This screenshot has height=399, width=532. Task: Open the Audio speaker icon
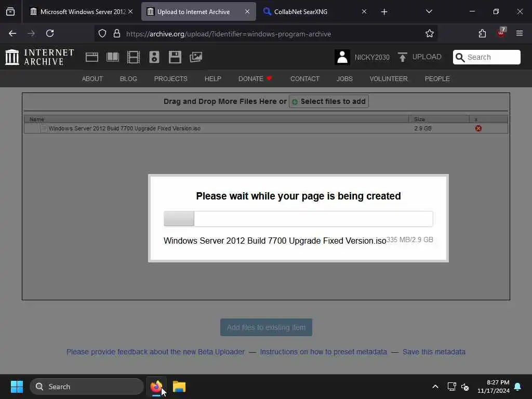(154, 57)
